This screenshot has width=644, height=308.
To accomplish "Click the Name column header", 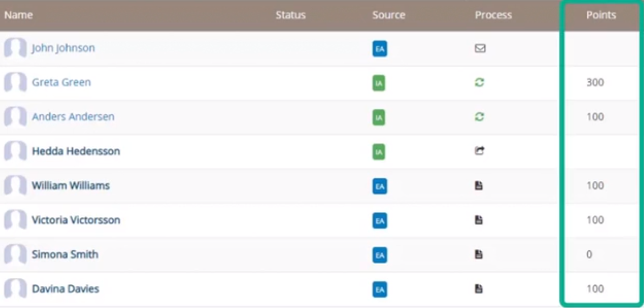I will tap(19, 15).
